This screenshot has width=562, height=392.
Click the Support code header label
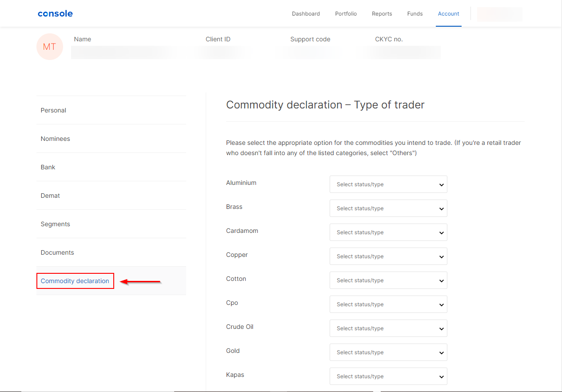click(310, 39)
